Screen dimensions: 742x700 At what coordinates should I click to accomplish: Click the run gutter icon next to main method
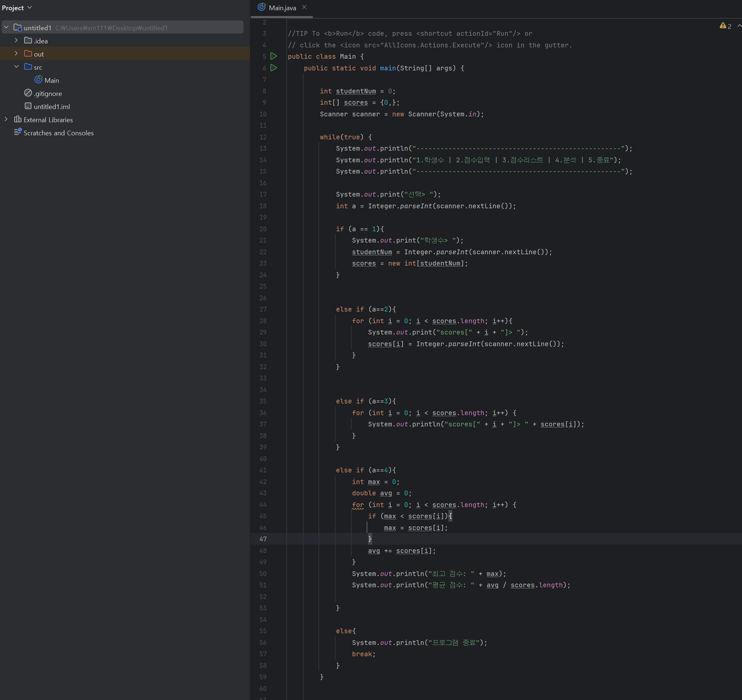(274, 68)
